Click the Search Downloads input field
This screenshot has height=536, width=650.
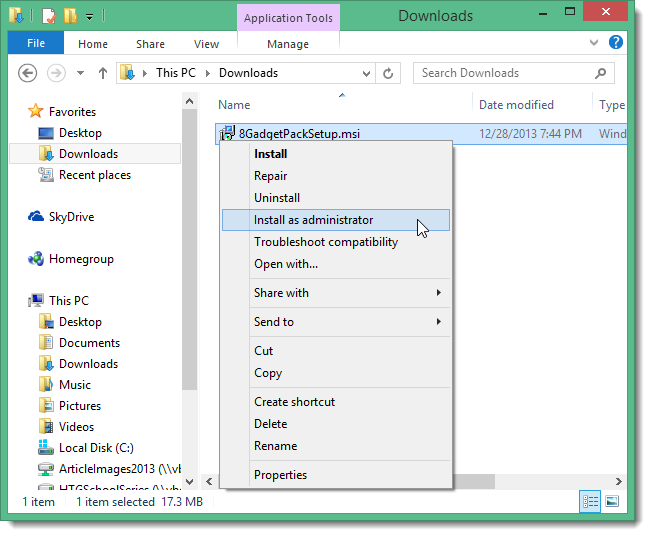pyautogui.click(x=514, y=73)
